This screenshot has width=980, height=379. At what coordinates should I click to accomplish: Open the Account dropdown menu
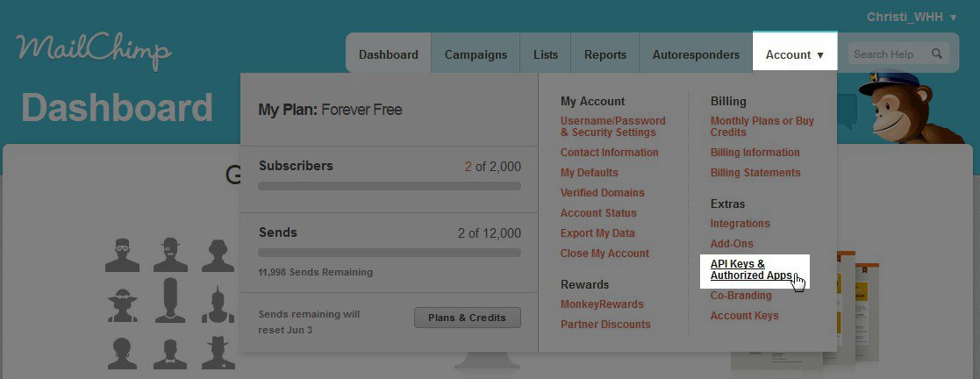pos(794,54)
